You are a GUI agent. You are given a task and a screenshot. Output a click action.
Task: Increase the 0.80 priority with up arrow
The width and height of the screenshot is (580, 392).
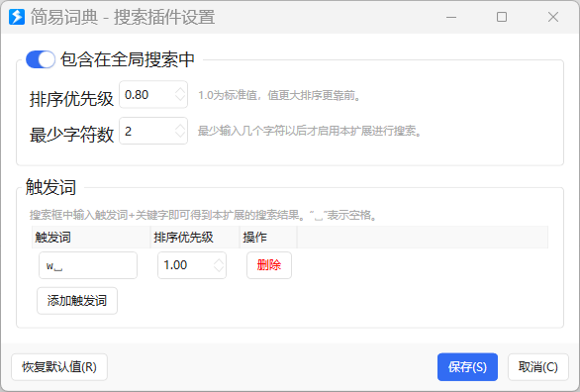click(180, 91)
